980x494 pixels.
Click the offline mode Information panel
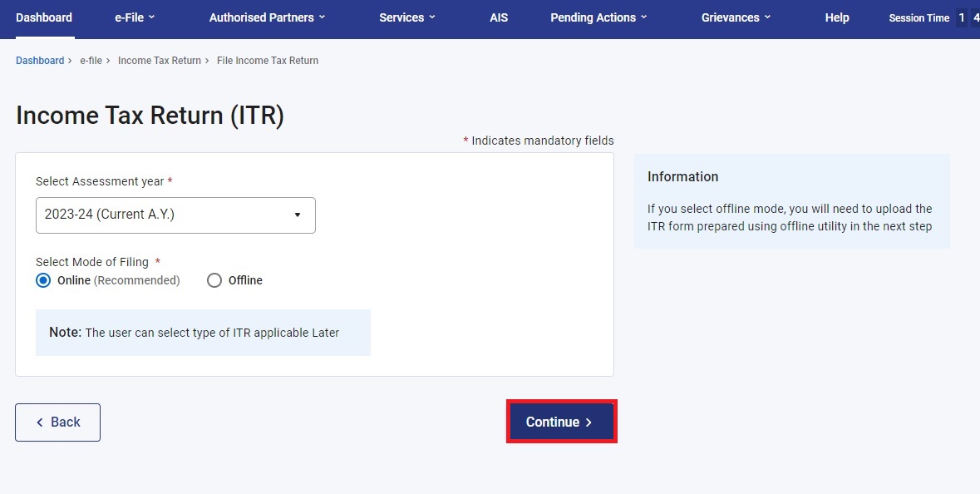(x=791, y=201)
